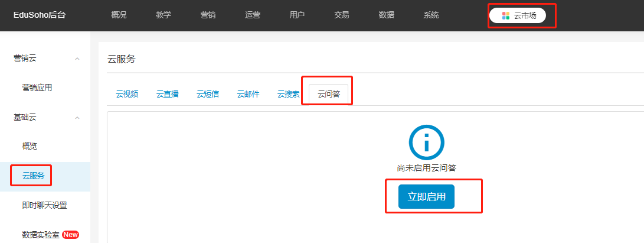Select 即时聊天设置 in the sidebar
This screenshot has width=644, height=243.
pos(44,205)
